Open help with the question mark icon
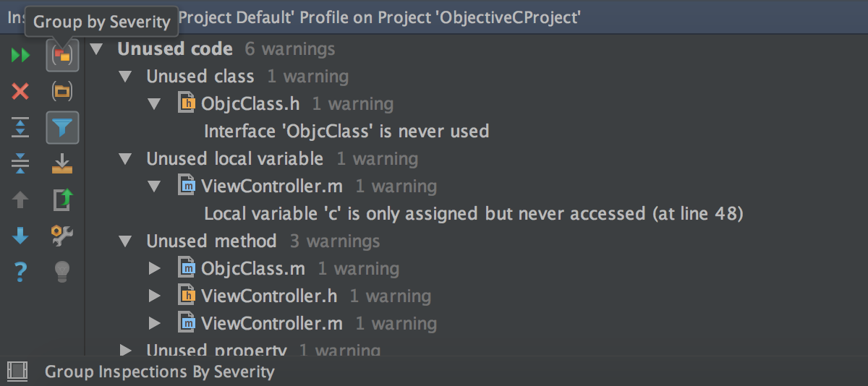 click(x=20, y=272)
